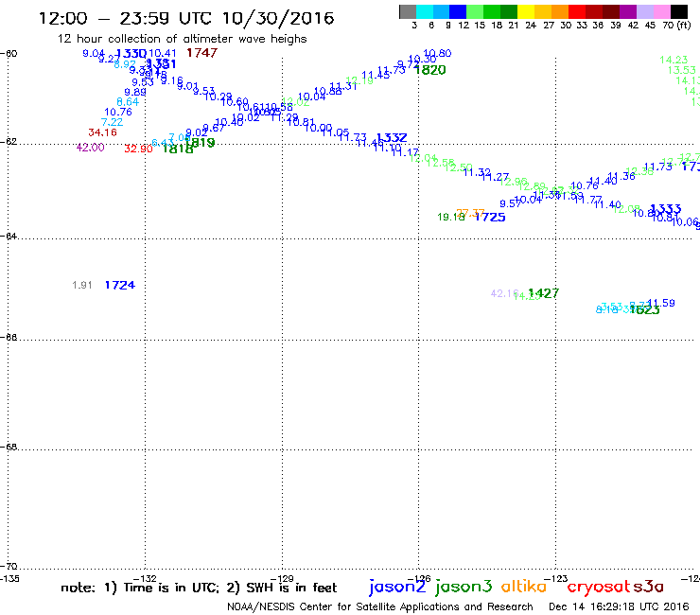
Task: Select the purple swatch in the color scale
Action: 628,11
